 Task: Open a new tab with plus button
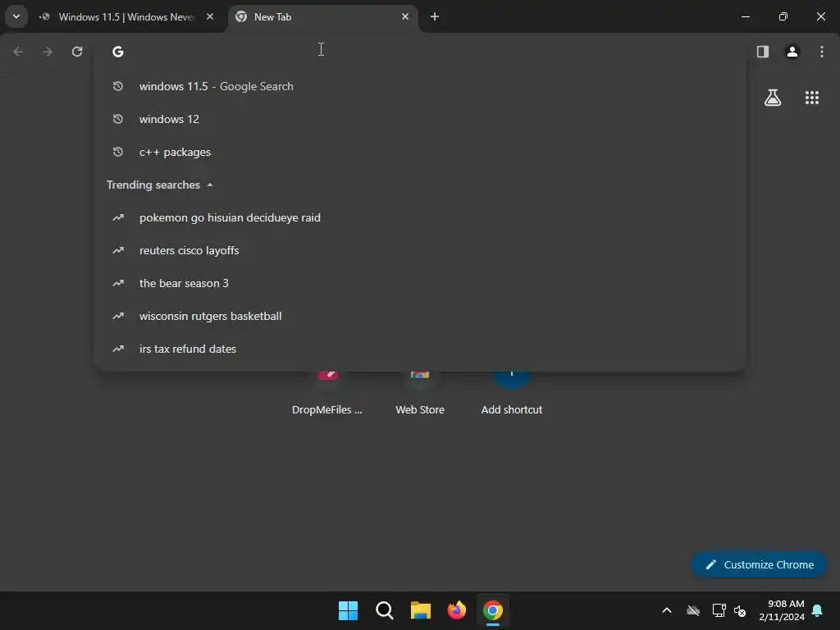[435, 16]
